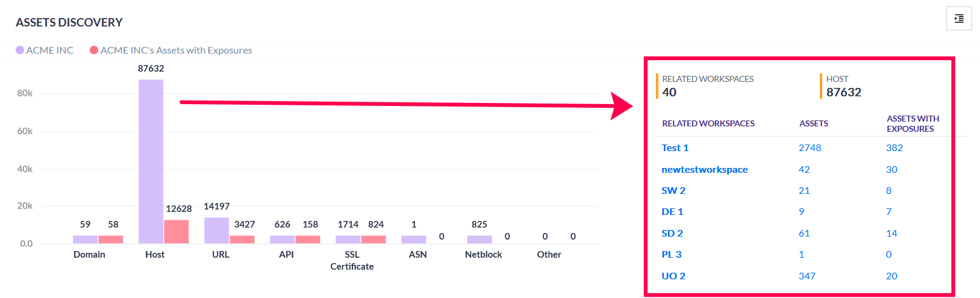Sort by the Assets column header
The image size is (980, 298).
click(814, 123)
